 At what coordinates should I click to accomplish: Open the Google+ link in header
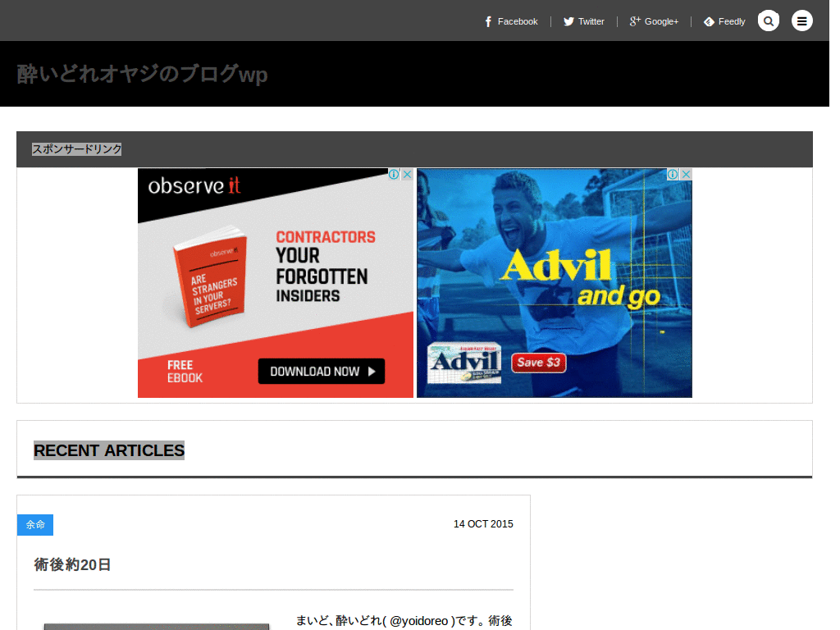tap(654, 21)
